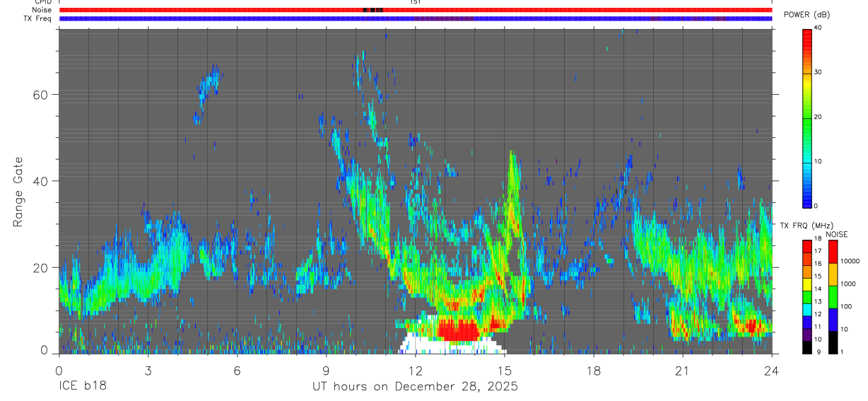Click the 60 range gate tick label
868x401 pixels.
40,94
